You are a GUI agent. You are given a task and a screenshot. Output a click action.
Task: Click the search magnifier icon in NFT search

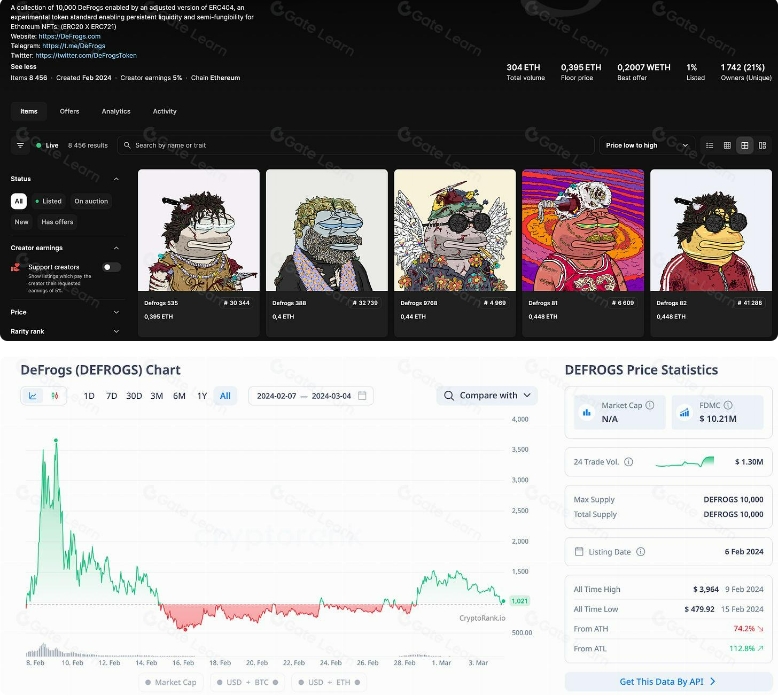pos(127,145)
